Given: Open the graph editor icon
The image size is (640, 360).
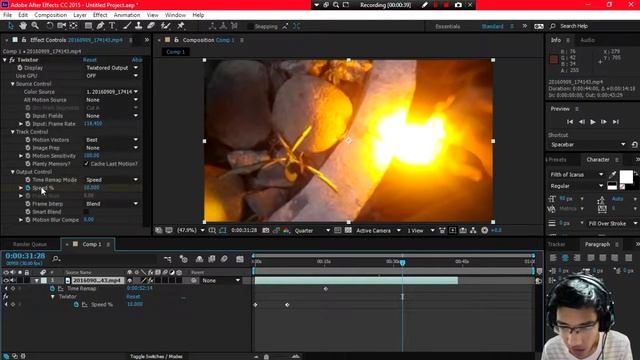Looking at the screenshot, I should click(x=240, y=259).
